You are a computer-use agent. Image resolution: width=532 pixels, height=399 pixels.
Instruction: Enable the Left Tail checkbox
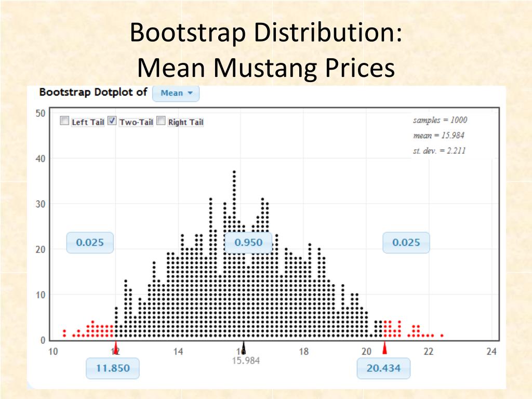tap(64, 121)
